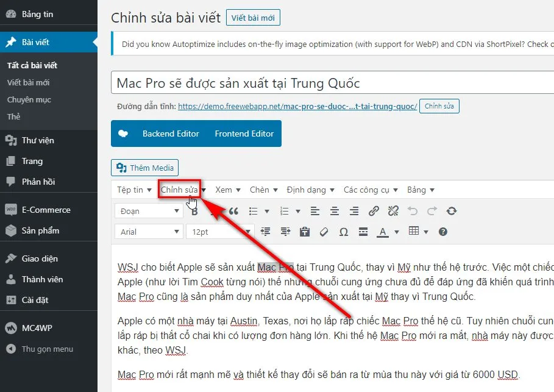Expand the text color picker arrow
554x392 pixels.
pyautogui.click(x=397, y=232)
